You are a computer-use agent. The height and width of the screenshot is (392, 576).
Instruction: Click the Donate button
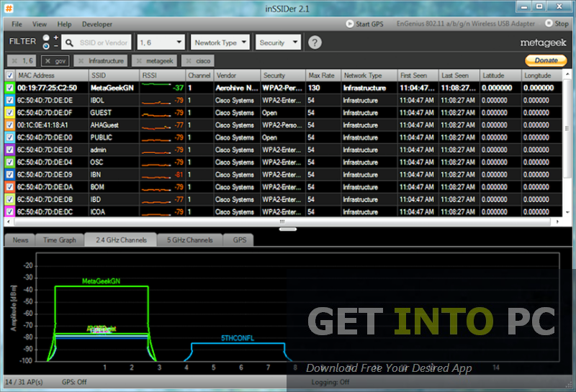coord(546,61)
